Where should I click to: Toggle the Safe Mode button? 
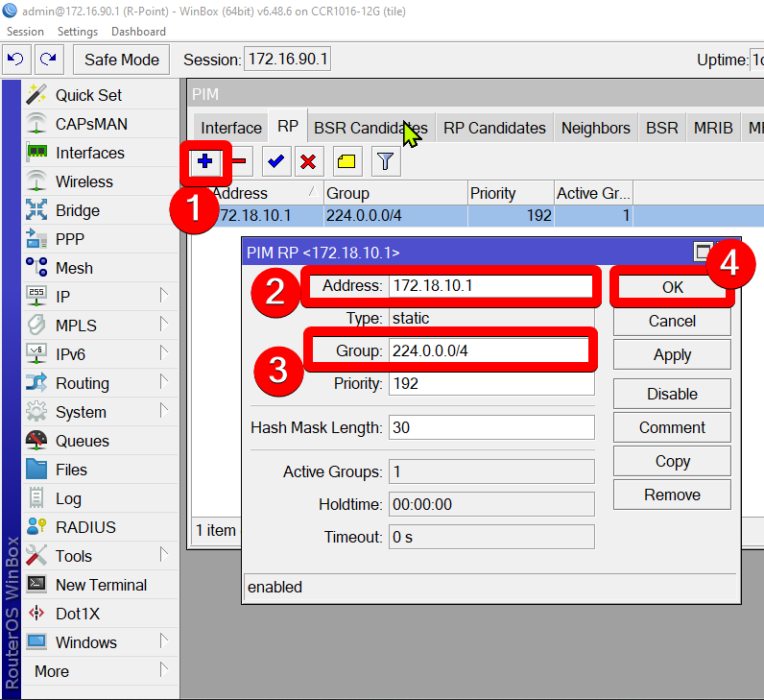point(121,60)
